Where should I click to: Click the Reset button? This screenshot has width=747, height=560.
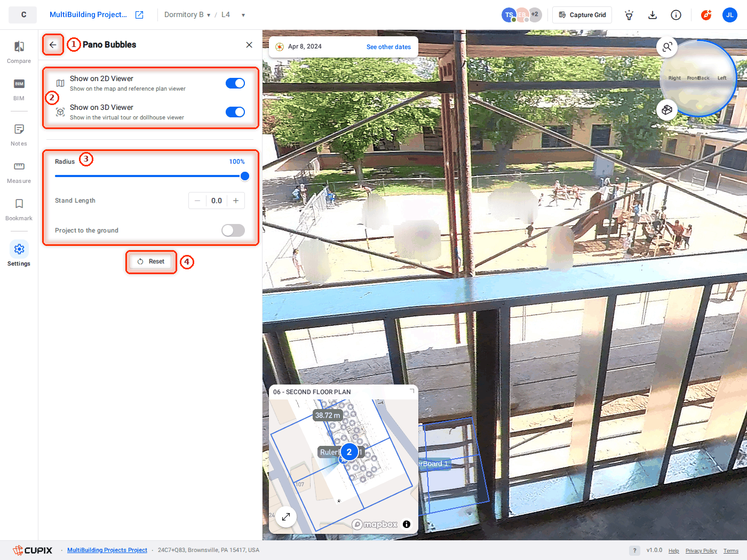pyautogui.click(x=151, y=261)
